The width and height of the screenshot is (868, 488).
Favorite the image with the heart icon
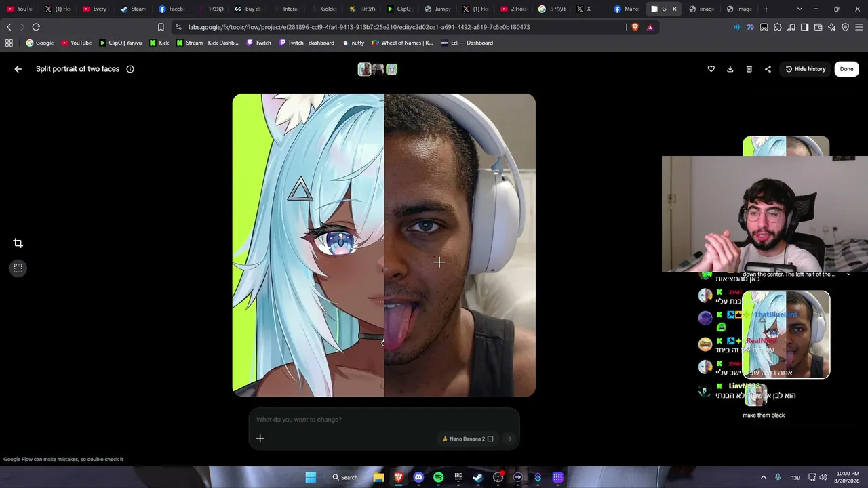(x=711, y=69)
